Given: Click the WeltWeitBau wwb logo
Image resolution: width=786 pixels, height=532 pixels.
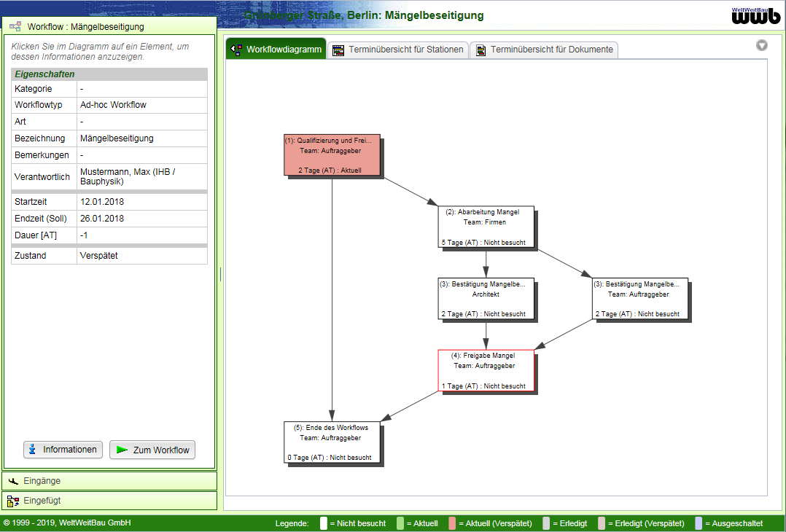Looking at the screenshot, I should [756, 15].
